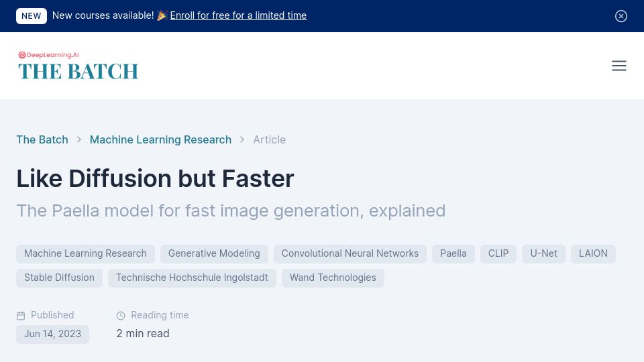Click the Jun 14, 2023 date
This screenshot has height=362, width=644.
coord(52,334)
